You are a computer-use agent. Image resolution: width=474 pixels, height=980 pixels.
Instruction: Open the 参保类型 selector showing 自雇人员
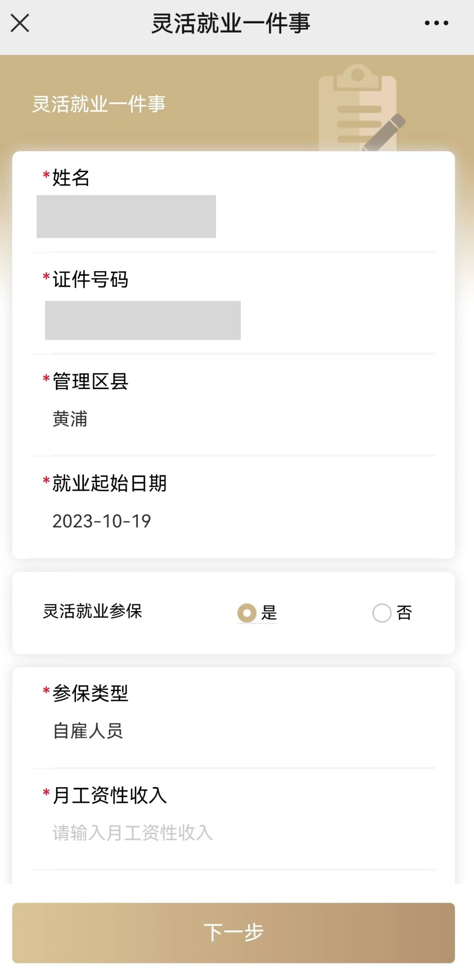point(88,731)
